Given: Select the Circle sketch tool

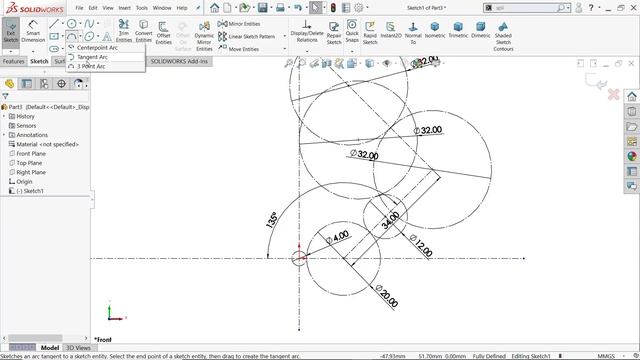Looking at the screenshot, I should [x=71, y=24].
